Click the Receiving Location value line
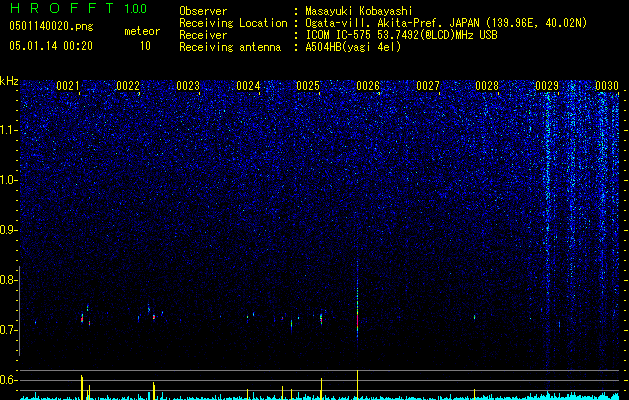This screenshot has height=400, width=629. [x=446, y=23]
